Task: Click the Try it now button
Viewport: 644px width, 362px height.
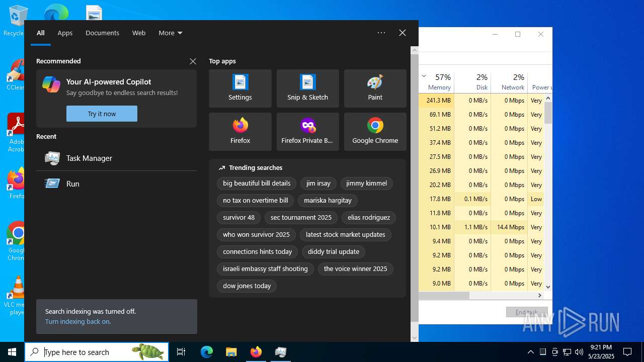Action: click(x=102, y=114)
